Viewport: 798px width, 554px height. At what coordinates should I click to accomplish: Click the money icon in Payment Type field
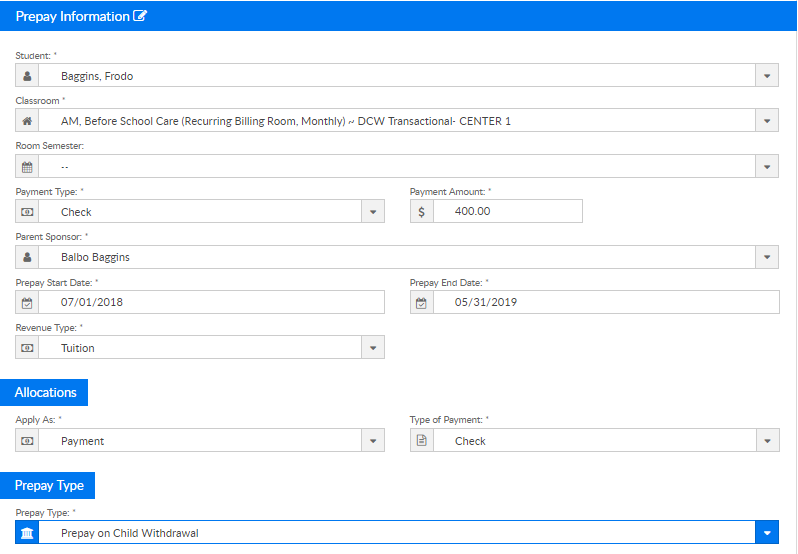[27, 212]
